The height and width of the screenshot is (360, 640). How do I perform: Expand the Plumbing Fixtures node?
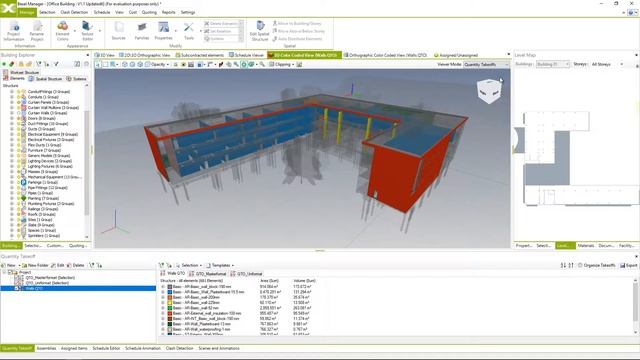coord(12,204)
